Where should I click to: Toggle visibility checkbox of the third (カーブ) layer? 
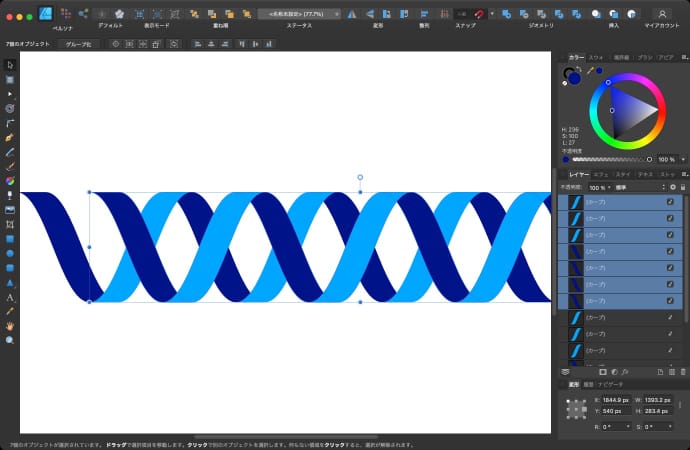click(670, 235)
